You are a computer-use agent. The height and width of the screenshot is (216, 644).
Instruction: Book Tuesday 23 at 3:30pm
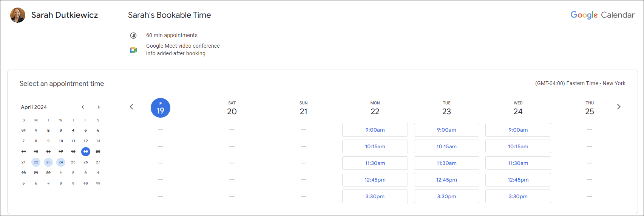(446, 196)
